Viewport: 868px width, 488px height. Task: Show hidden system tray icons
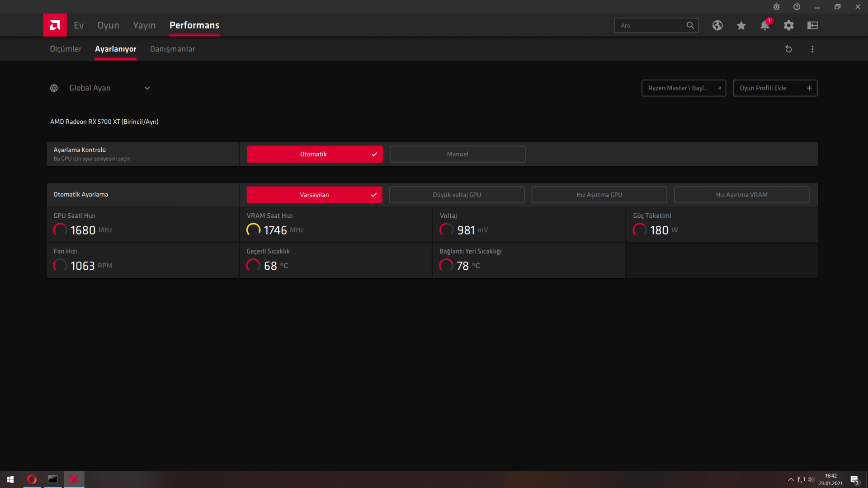tap(791, 479)
